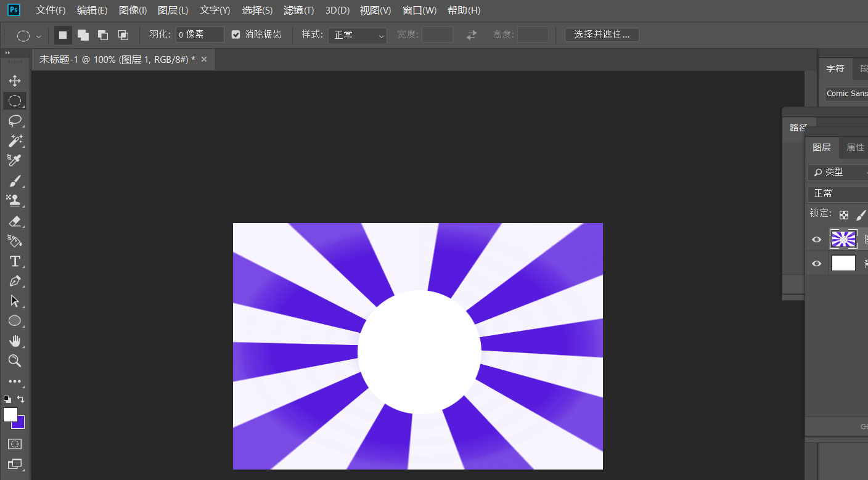
Task: Select the Pen tool
Action: click(15, 281)
